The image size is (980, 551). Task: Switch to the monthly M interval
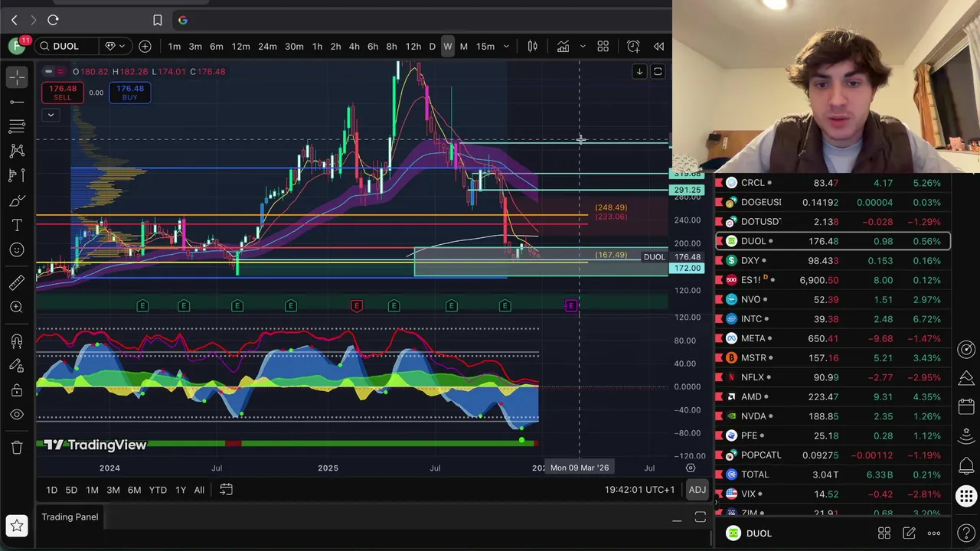[463, 47]
